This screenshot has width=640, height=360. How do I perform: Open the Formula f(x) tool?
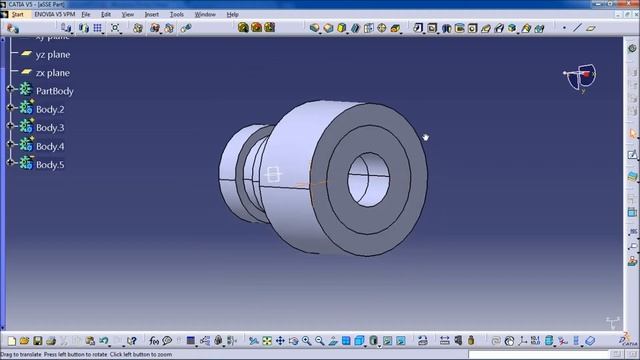click(154, 341)
